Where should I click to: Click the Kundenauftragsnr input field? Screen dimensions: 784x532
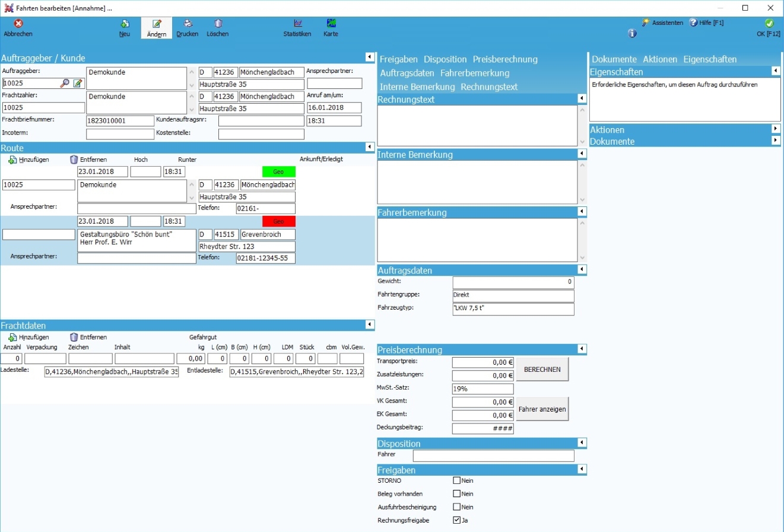point(261,121)
